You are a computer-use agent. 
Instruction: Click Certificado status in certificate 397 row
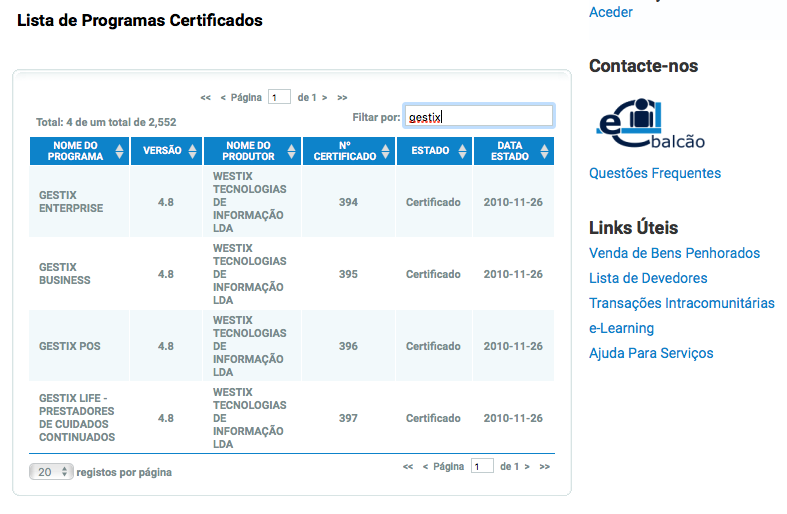pos(433,418)
